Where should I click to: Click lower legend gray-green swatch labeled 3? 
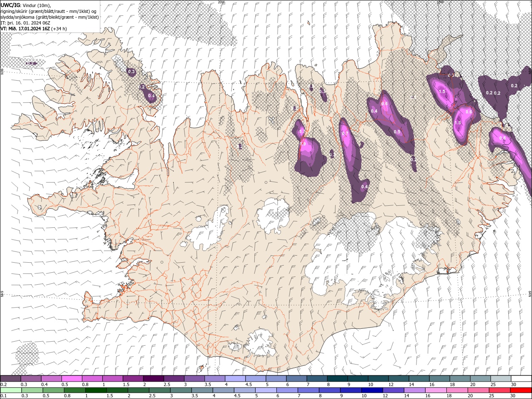180,390
